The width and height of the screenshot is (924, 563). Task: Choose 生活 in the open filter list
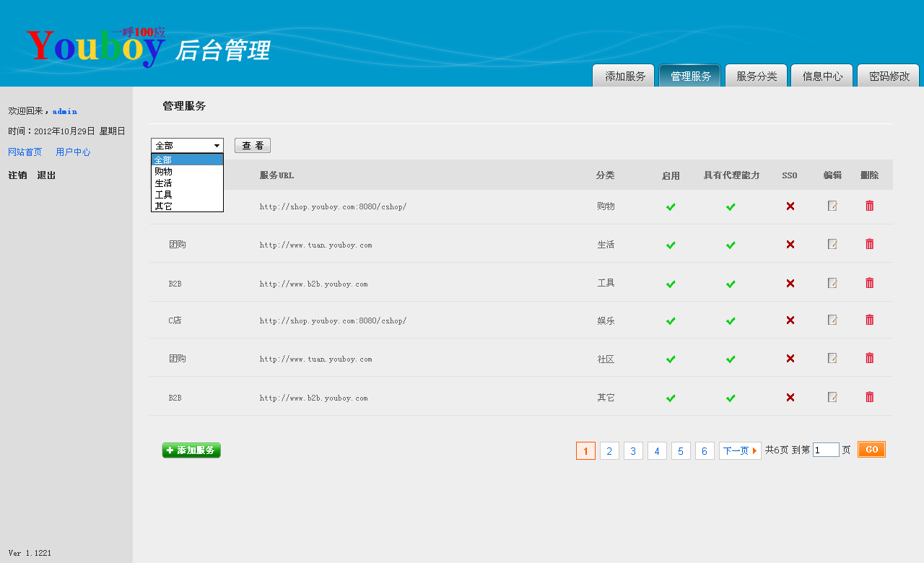[x=187, y=183]
